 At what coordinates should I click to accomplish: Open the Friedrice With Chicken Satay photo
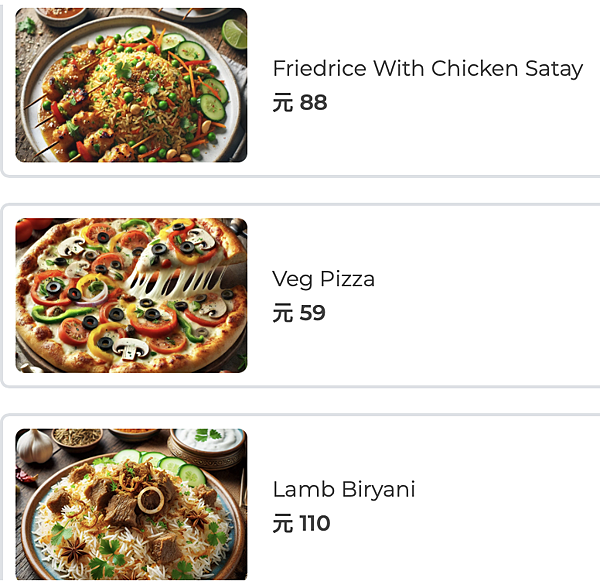coord(131,85)
